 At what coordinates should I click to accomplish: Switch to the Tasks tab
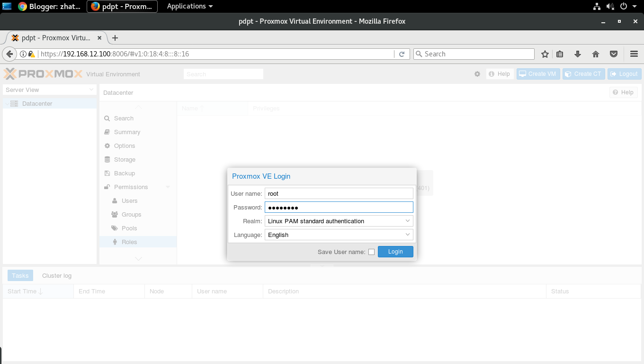[x=20, y=276]
